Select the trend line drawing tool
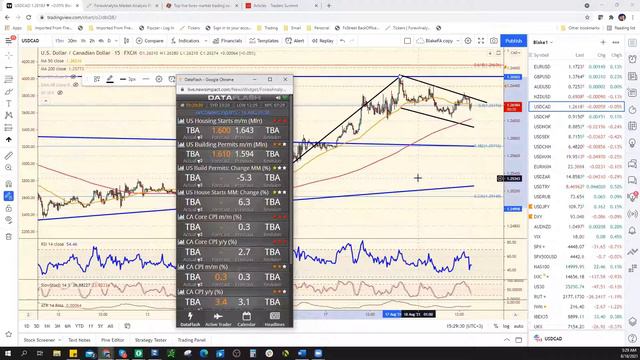 pyautogui.click(x=9, y=67)
